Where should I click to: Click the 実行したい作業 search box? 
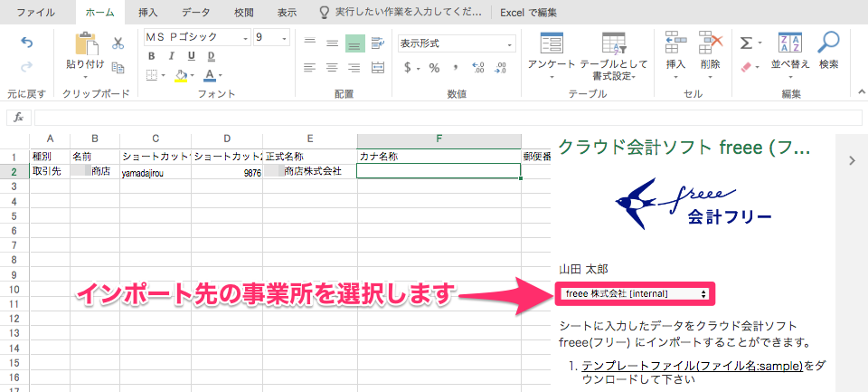401,12
